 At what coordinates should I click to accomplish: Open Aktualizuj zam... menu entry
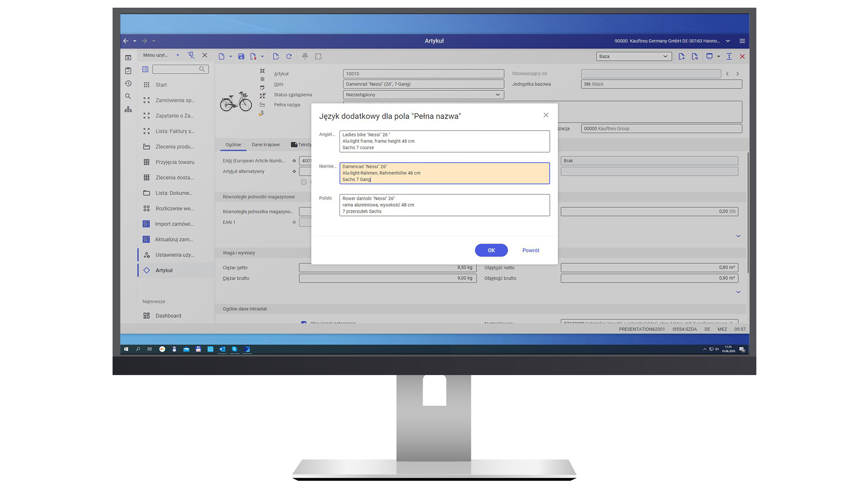[175, 239]
